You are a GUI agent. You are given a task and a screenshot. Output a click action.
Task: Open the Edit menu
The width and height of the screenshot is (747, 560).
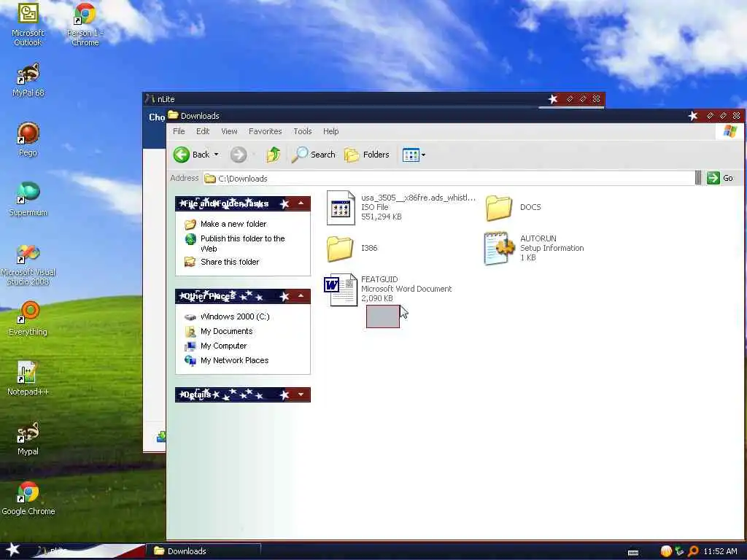[x=203, y=131]
